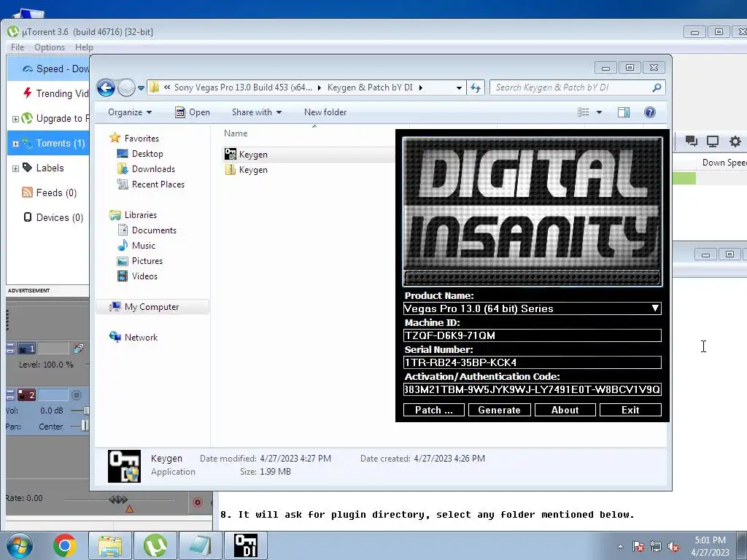Click the Explorer forward navigation arrow

pyautogui.click(x=126, y=87)
